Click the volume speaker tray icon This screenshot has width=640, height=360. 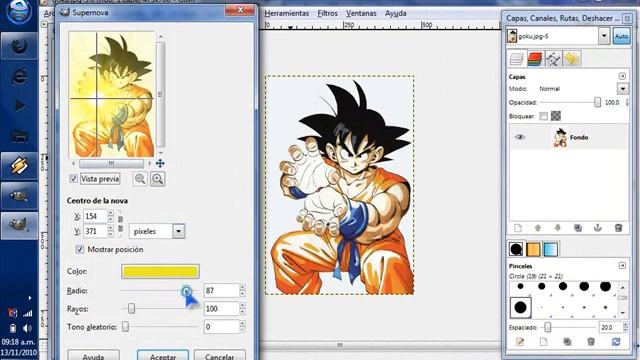27,328
